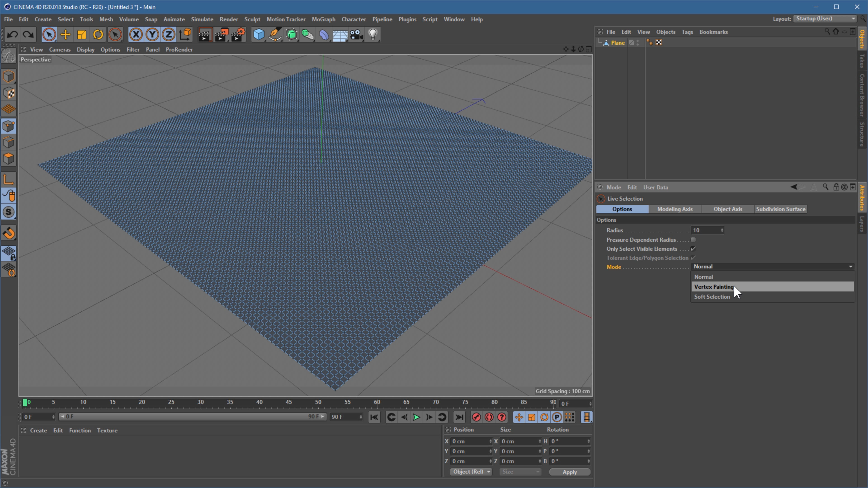Click the Redo arrow icon

coord(28,34)
